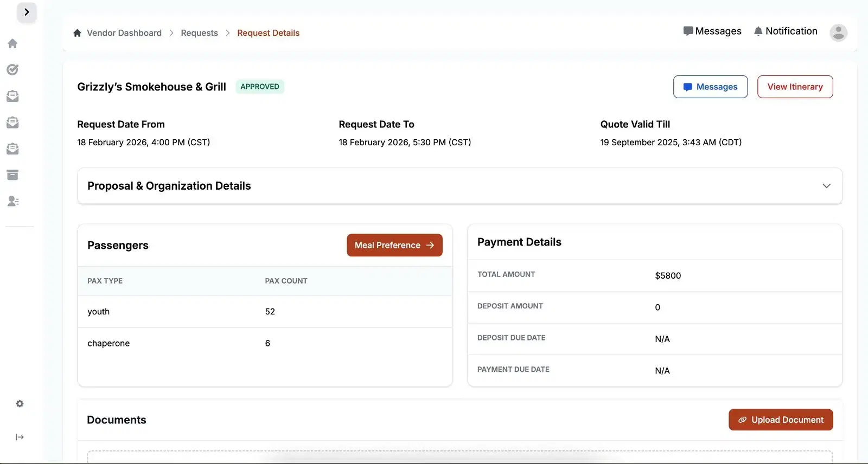
Task: Go to Vendor Dashboard breadcrumb
Action: pos(124,33)
